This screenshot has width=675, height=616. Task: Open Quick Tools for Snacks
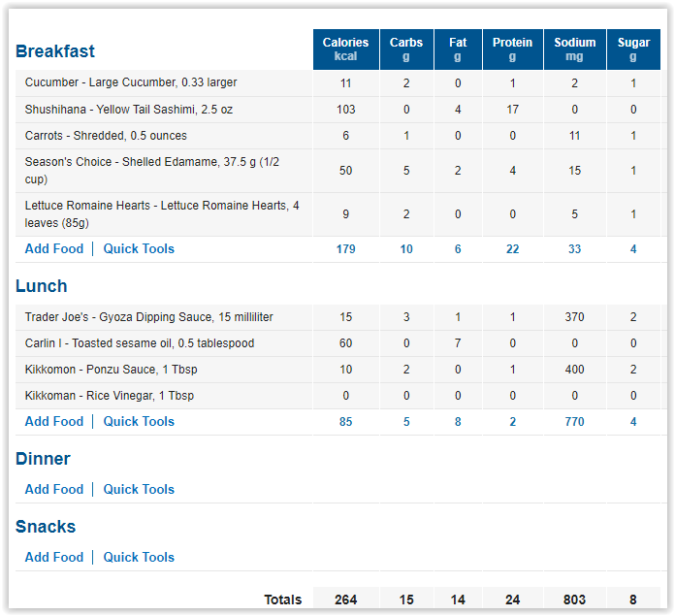click(139, 558)
